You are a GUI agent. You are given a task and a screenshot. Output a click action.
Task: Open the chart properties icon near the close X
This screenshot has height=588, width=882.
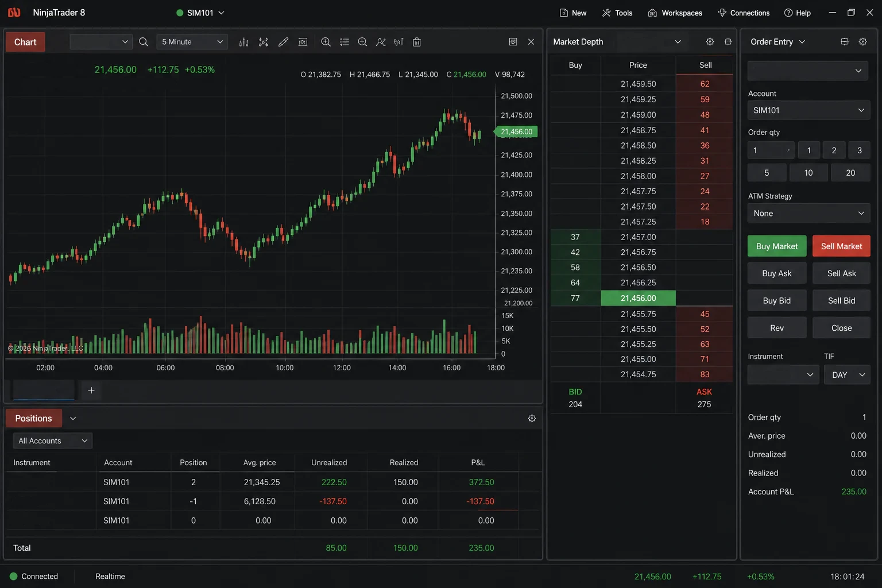tap(513, 42)
